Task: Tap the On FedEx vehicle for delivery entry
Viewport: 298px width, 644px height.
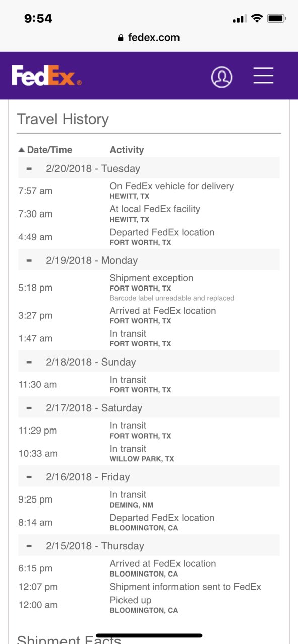Action: pos(149,191)
